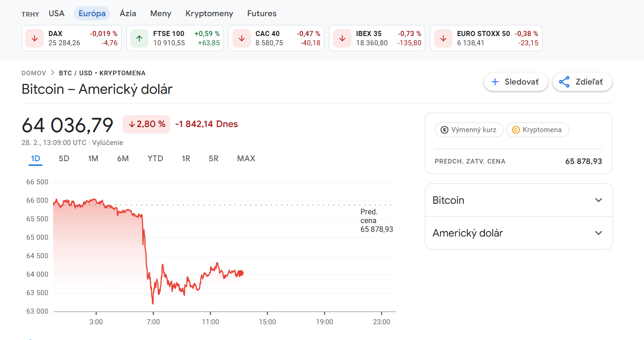Click the CAC 40 down-arrow icon

[x=241, y=38]
